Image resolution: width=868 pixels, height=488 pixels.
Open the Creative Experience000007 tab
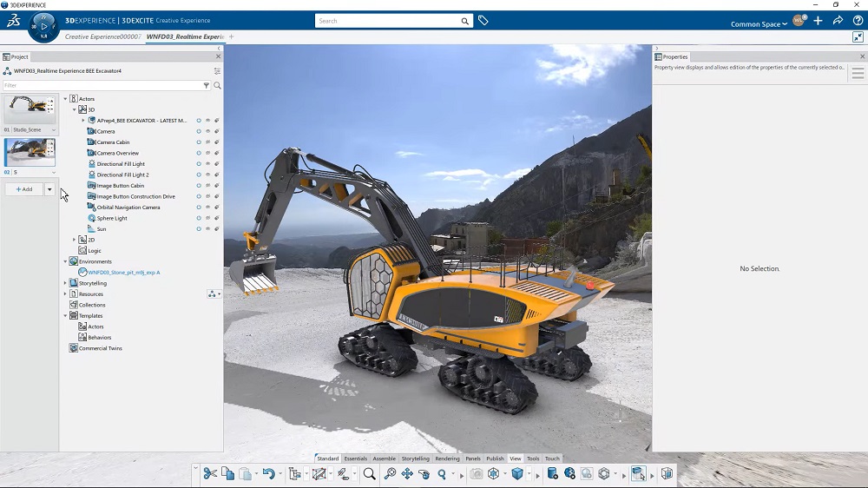click(x=103, y=36)
